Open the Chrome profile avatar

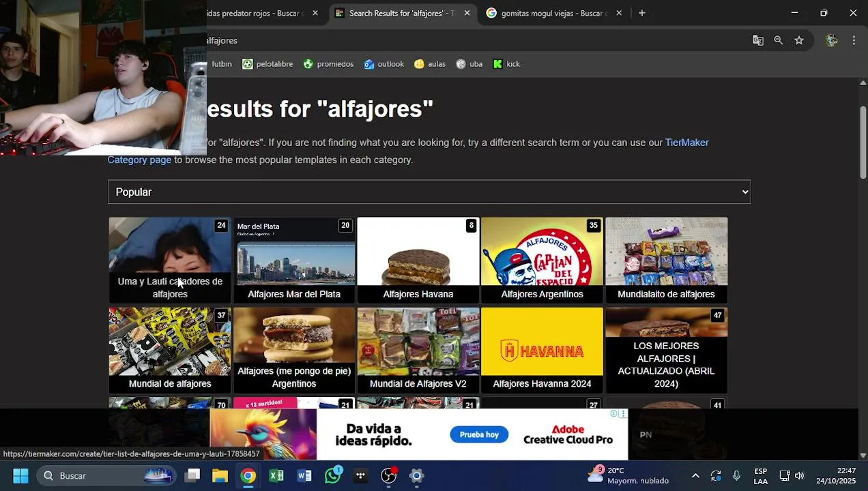tap(831, 40)
